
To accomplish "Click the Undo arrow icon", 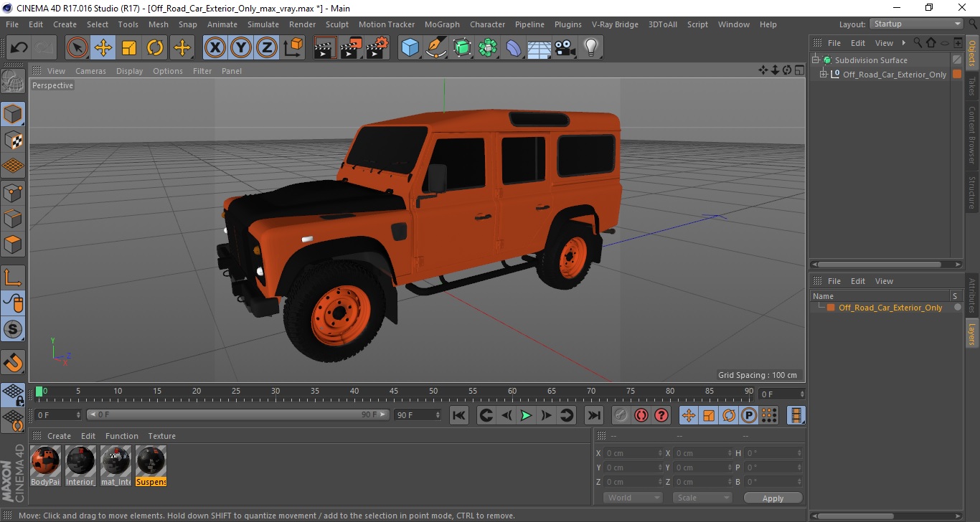I will point(19,48).
